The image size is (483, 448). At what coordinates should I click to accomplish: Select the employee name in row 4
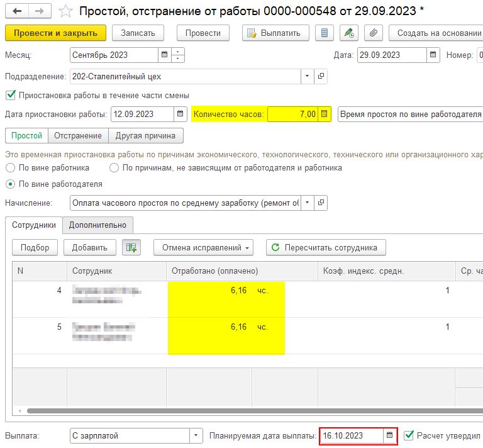106,294
